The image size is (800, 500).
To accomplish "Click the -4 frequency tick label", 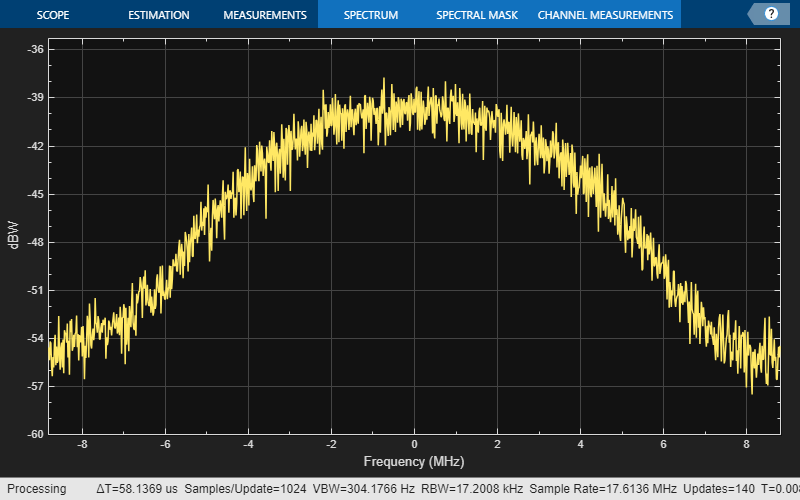I will (248, 444).
